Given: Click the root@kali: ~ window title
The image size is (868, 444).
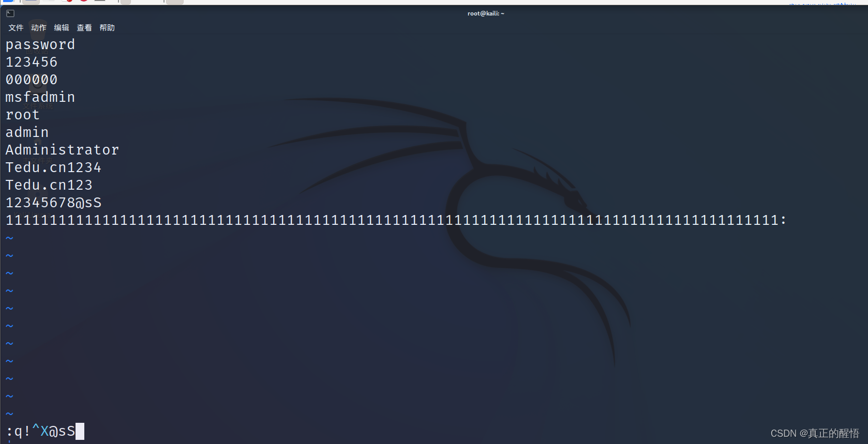Looking at the screenshot, I should pyautogui.click(x=486, y=13).
